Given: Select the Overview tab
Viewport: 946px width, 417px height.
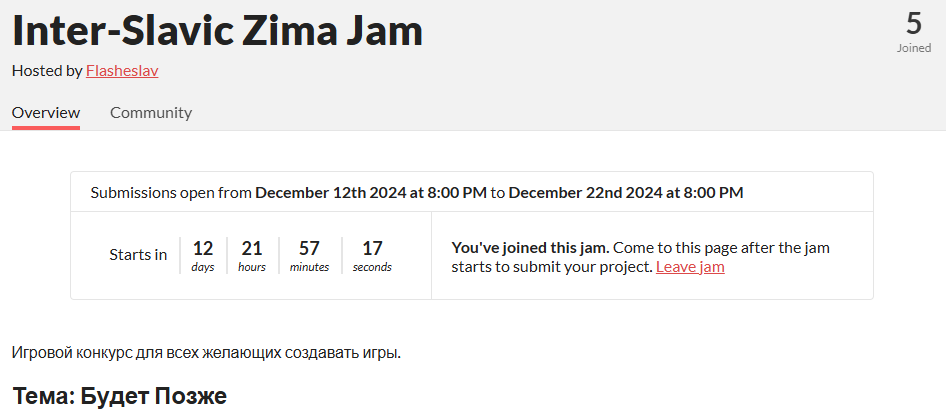Looking at the screenshot, I should [46, 113].
